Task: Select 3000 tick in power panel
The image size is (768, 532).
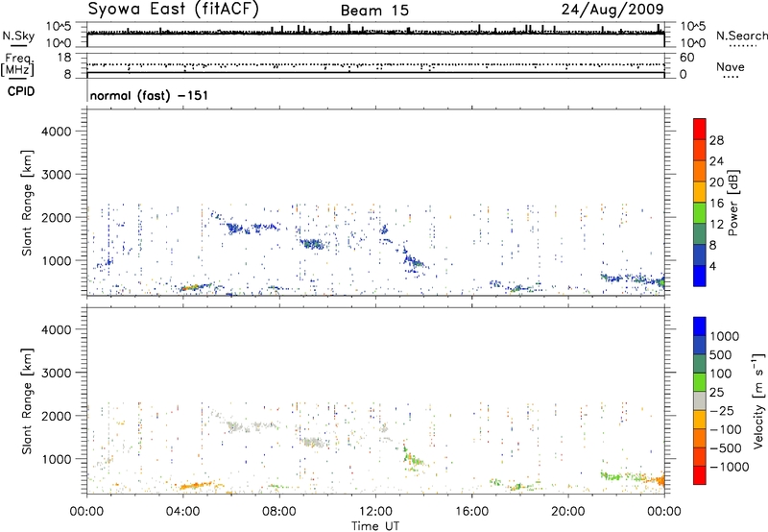Action: (56, 175)
